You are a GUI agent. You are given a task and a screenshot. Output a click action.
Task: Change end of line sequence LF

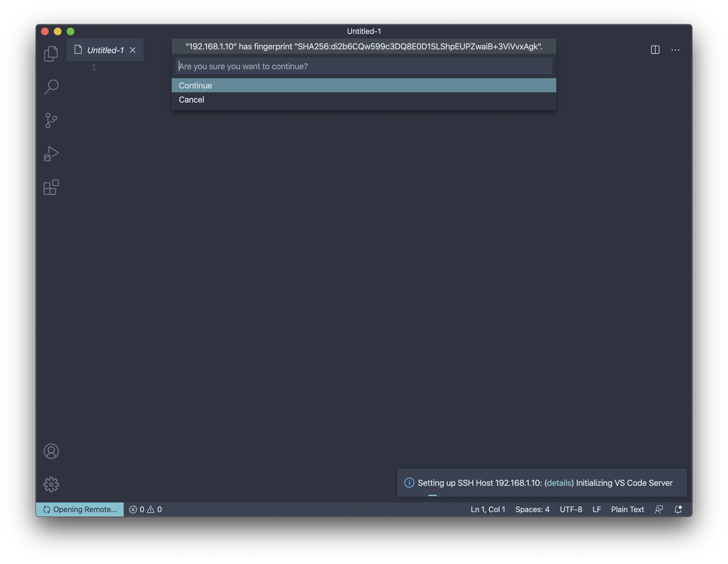[x=597, y=509]
